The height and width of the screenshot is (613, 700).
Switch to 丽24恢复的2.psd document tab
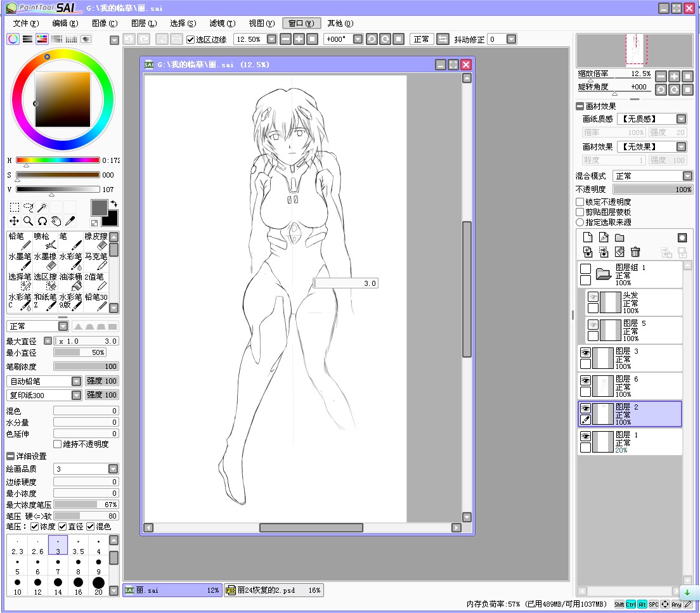tap(273, 590)
